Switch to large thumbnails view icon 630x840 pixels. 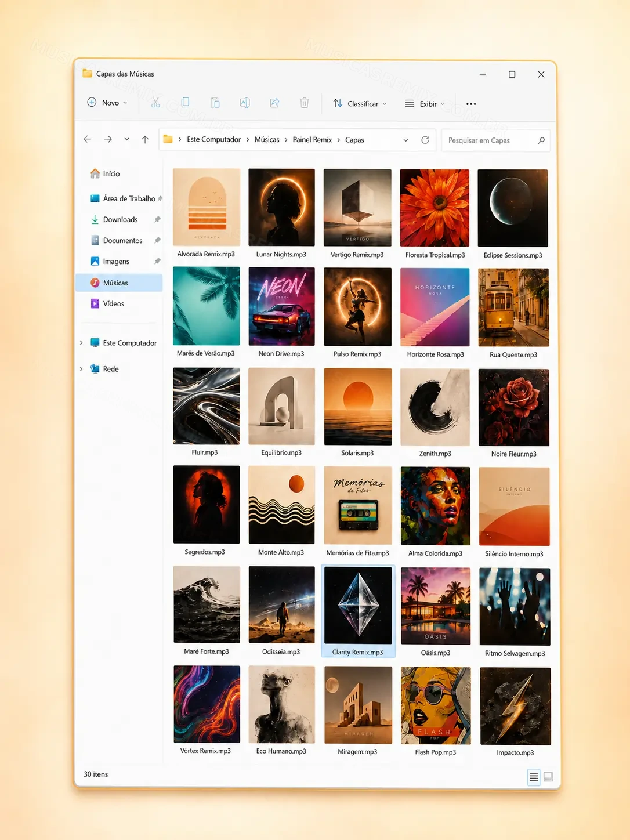[548, 777]
